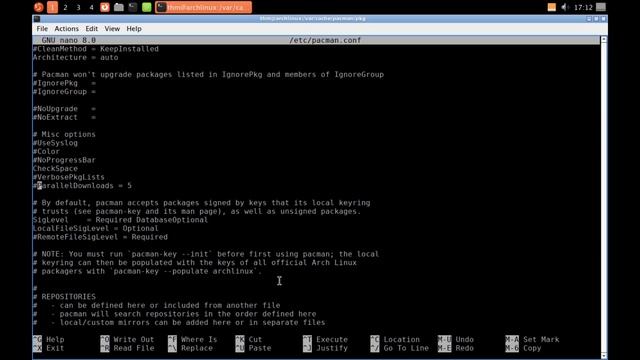640x360 pixels.
Task: Click the '#NoExtract =' line
Action: 64,118
